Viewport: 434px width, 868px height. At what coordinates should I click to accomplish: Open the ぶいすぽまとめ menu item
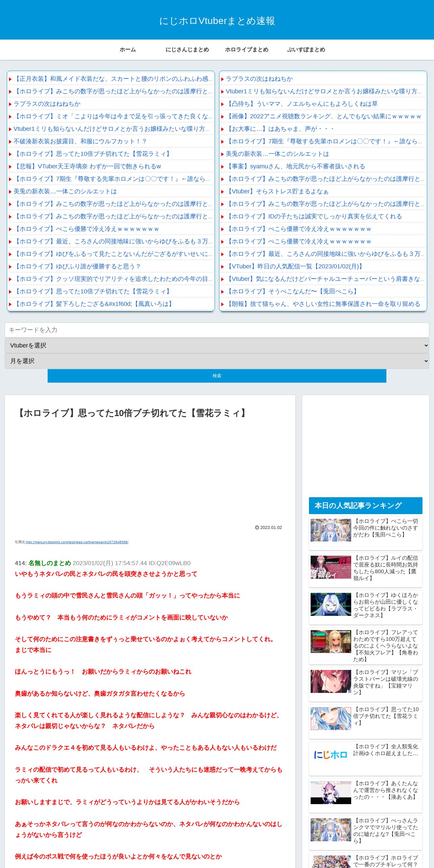coord(306,50)
